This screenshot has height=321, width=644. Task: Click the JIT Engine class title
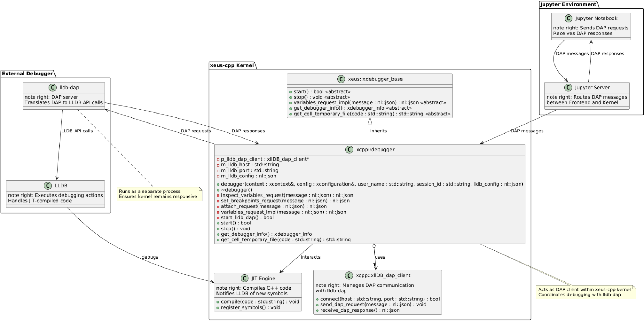[x=263, y=278]
